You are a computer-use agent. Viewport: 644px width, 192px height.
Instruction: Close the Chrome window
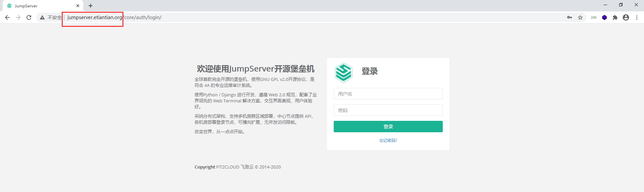click(x=636, y=5)
